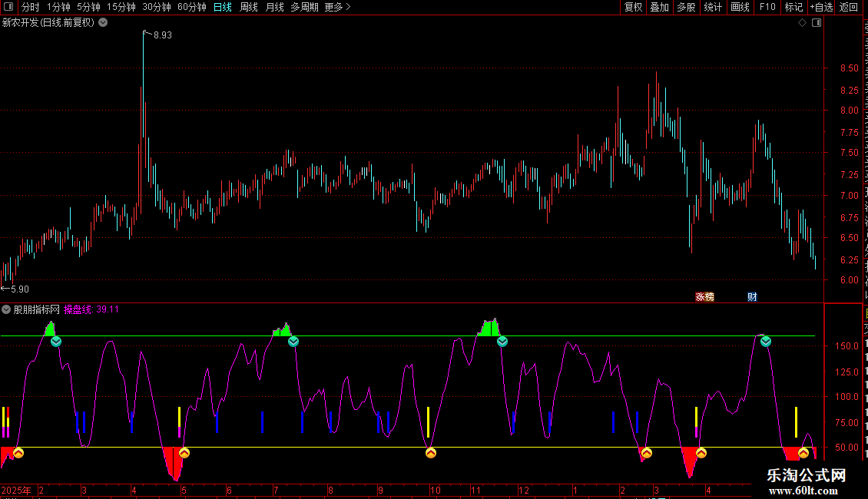Click the 标记 mark button
Screen dimensions: 868x499
tap(793, 7)
